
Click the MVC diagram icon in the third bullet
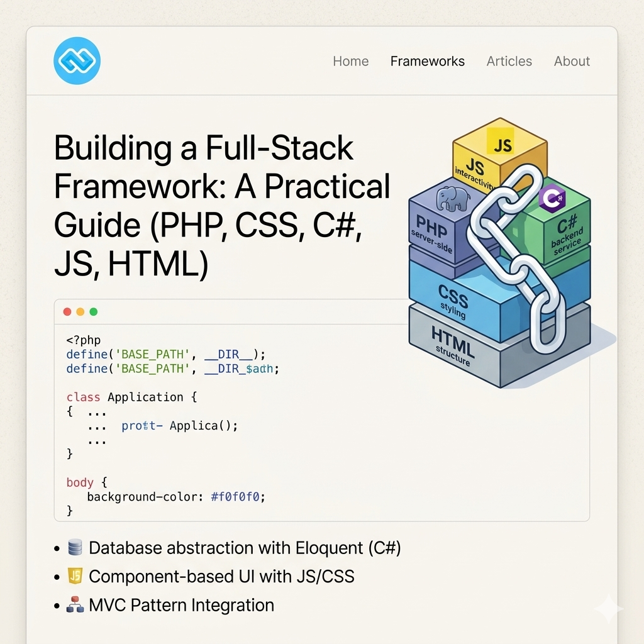coord(74,604)
